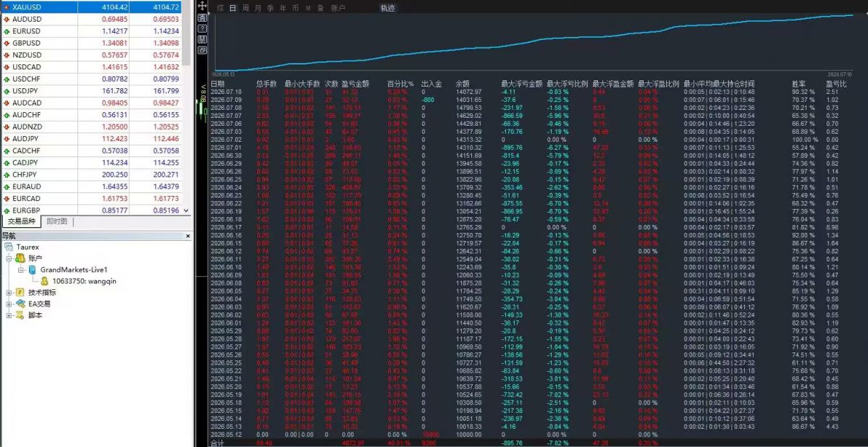Click the list panel icon under the move arrows
The image size is (868, 447).
(203, 17)
